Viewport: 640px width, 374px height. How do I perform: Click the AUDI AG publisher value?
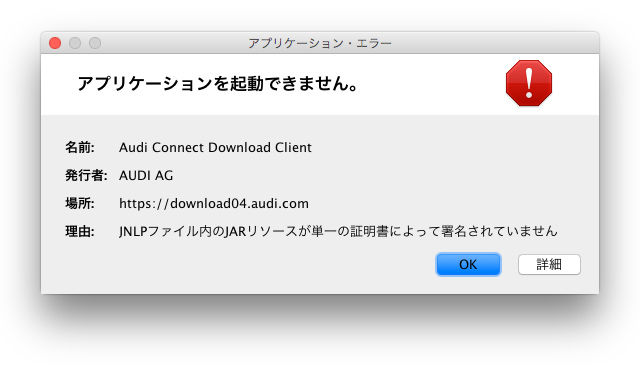[146, 176]
